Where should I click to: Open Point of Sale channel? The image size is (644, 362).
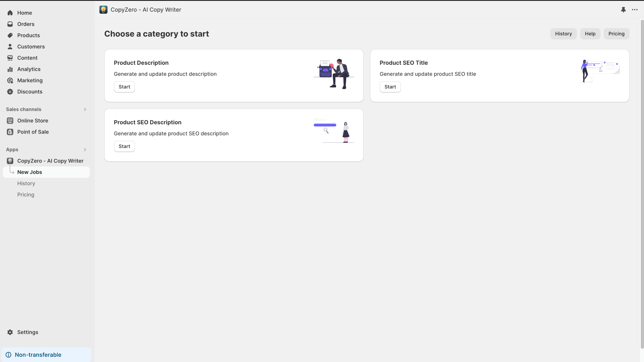pyautogui.click(x=33, y=132)
